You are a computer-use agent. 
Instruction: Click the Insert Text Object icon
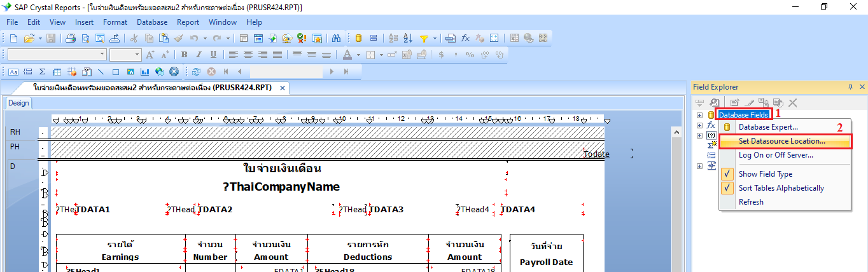click(13, 72)
